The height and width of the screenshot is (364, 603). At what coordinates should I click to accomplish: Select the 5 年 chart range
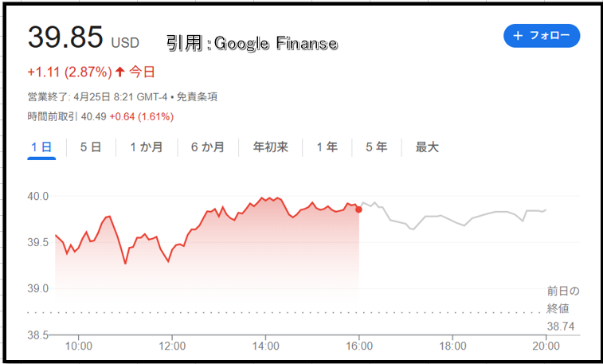(x=377, y=147)
